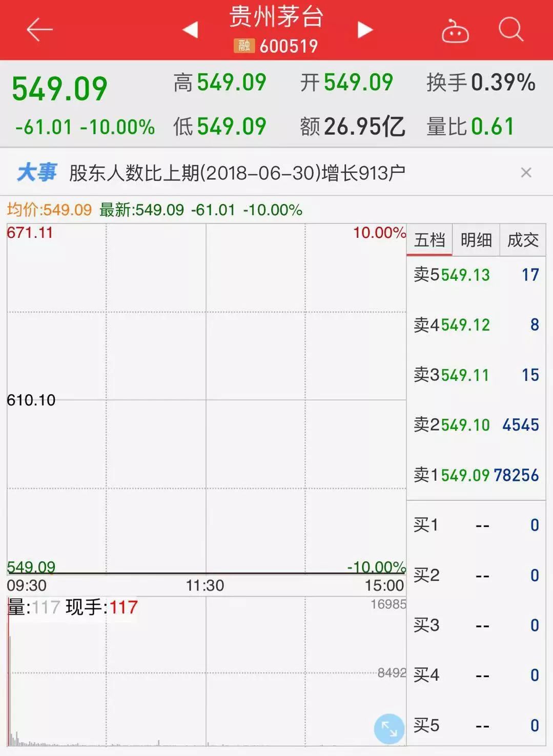
Task: Select the 买1 order row
Action: click(x=476, y=525)
